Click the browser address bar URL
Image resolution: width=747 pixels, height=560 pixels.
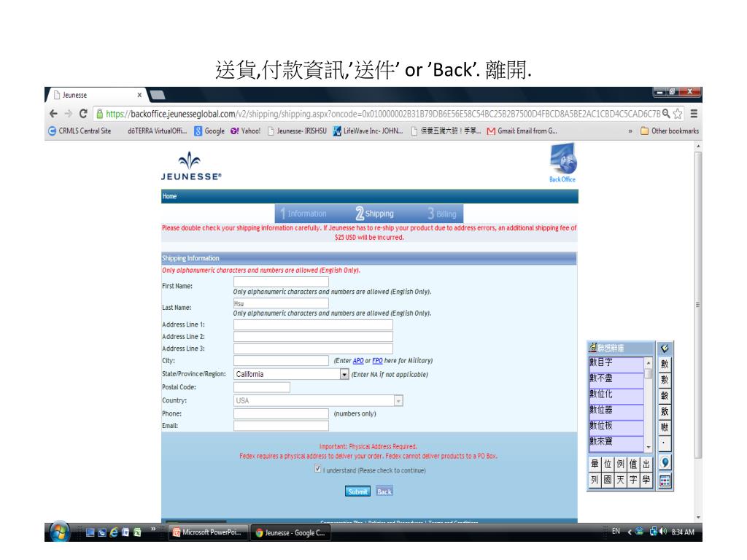pyautogui.click(x=382, y=114)
